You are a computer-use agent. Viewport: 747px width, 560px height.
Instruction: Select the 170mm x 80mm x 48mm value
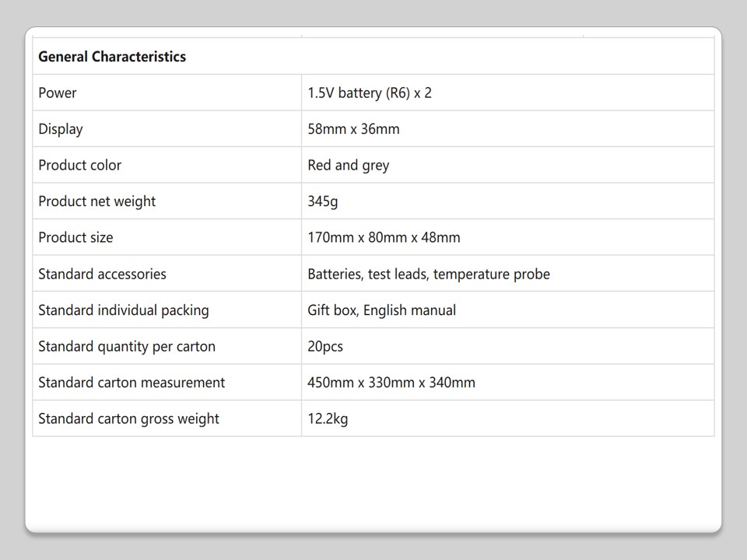tap(384, 237)
